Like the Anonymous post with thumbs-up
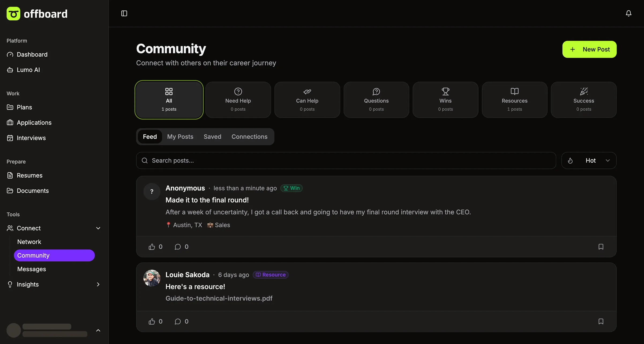 (152, 247)
